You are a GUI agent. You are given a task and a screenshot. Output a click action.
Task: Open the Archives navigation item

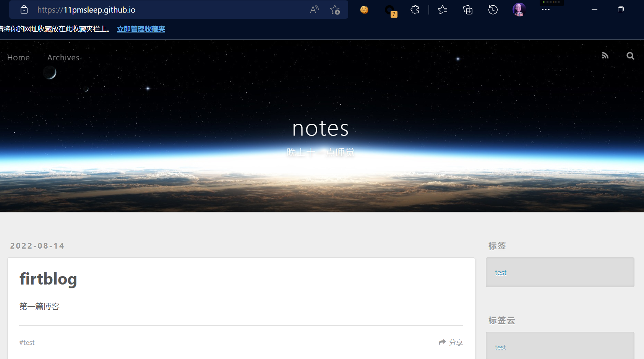(63, 58)
